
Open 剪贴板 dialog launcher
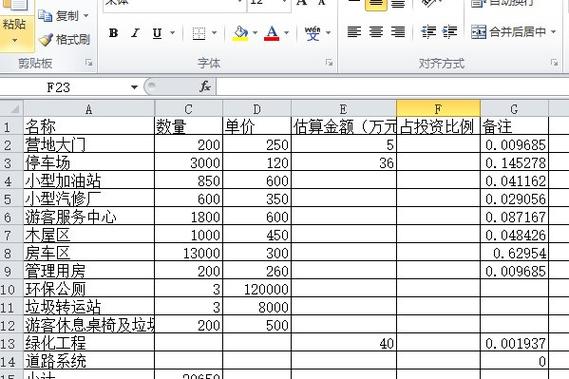tap(89, 63)
